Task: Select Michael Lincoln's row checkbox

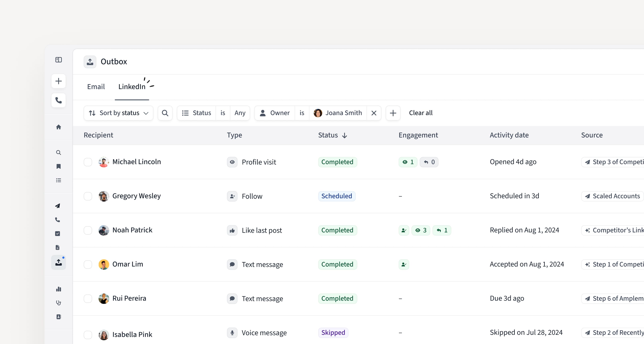Action: click(x=88, y=162)
